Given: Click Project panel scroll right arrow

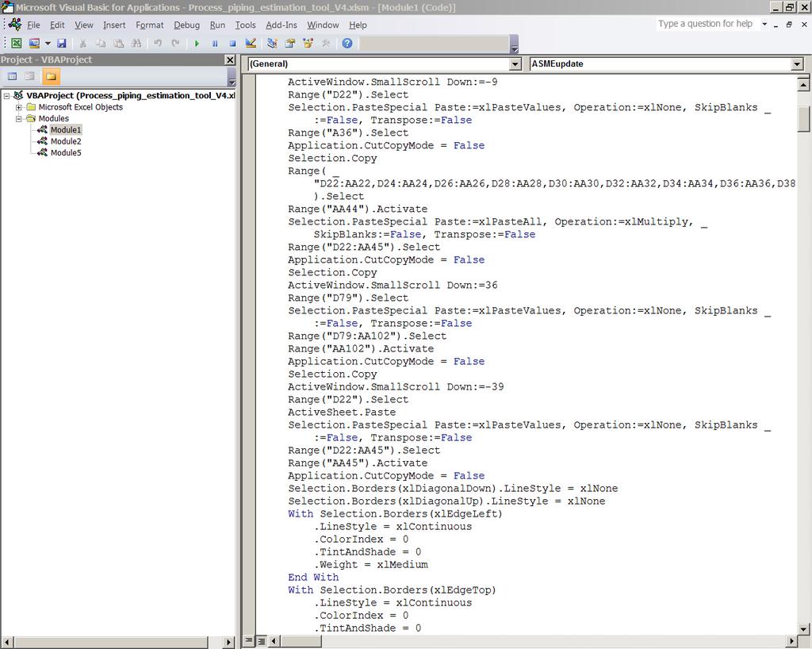Looking at the screenshot, I should click(x=229, y=642).
